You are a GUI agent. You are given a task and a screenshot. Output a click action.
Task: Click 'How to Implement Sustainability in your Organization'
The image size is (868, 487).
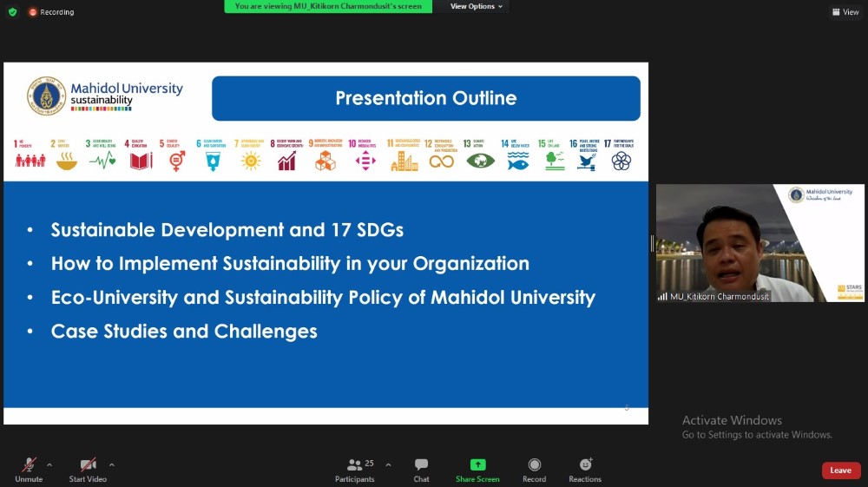[x=290, y=263]
